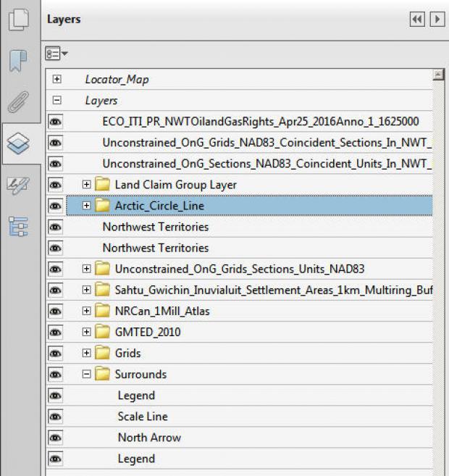The image size is (449, 476).
Task: Toggle visibility of the Surrounds folder
Action: [x=55, y=375]
